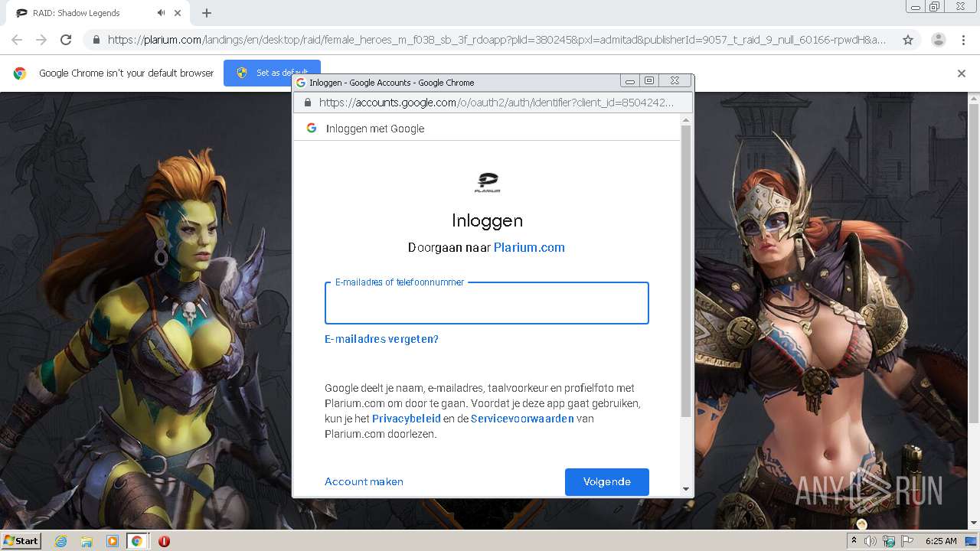
Task: Go back to previous page
Action: pos(17,40)
